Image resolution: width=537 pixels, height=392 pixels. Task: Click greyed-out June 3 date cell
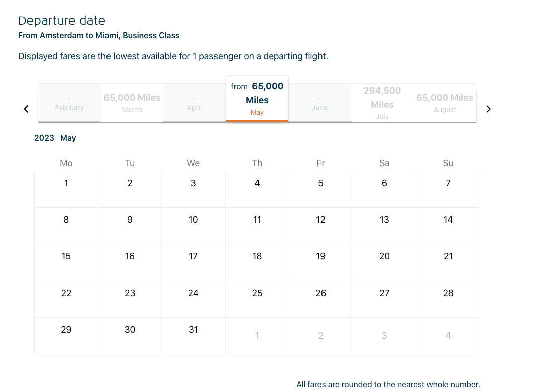[384, 335]
